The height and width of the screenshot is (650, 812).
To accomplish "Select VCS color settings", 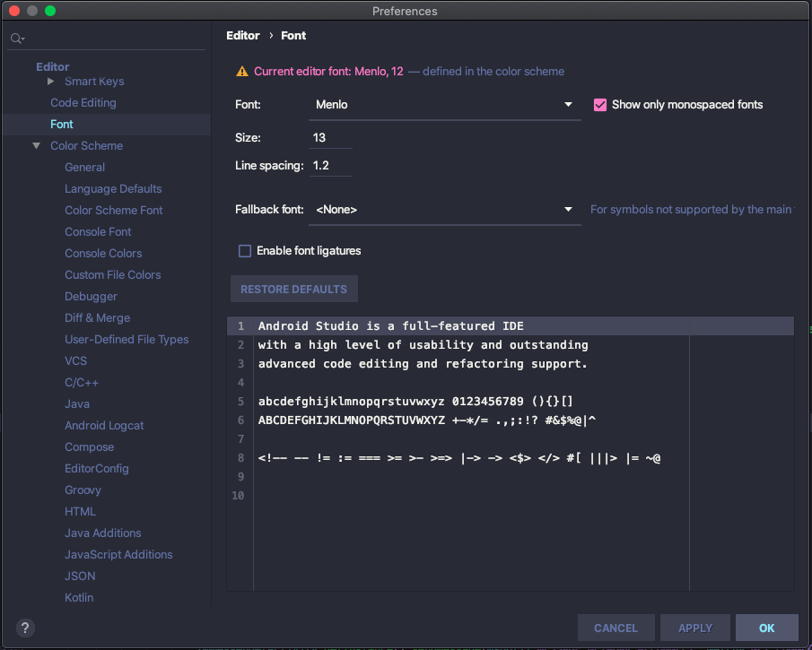I will [75, 360].
